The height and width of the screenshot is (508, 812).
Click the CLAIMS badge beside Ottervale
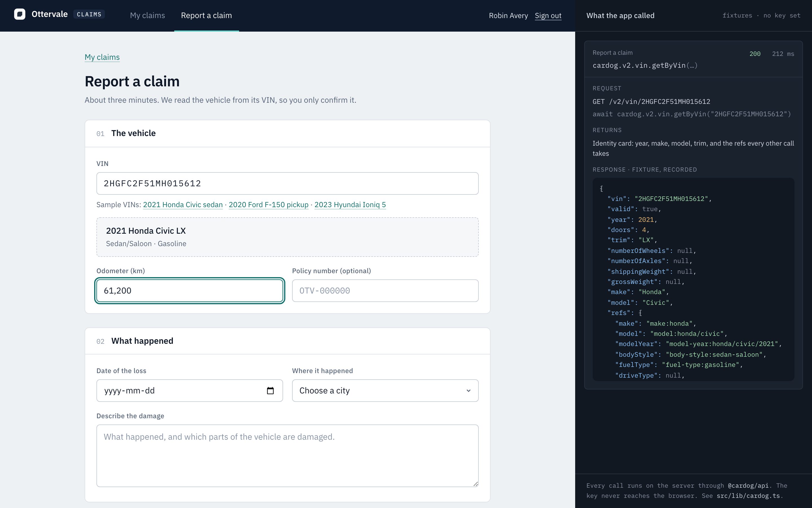89,14
